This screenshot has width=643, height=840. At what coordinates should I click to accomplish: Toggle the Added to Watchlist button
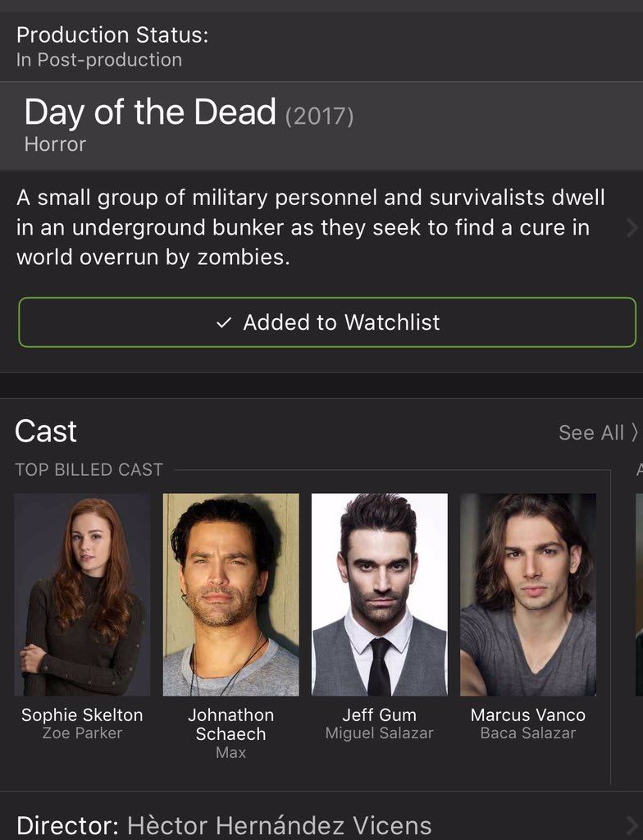click(x=327, y=322)
